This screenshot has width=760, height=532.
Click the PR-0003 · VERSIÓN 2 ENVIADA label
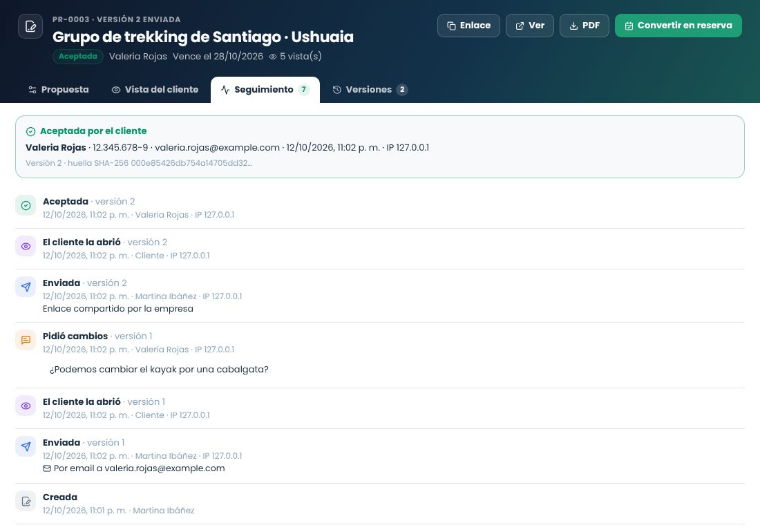point(116,19)
